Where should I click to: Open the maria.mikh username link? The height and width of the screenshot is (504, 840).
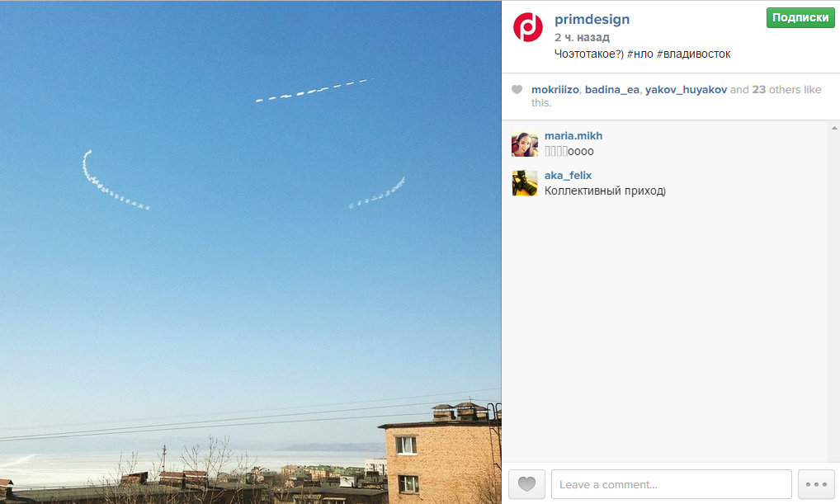[x=573, y=135]
